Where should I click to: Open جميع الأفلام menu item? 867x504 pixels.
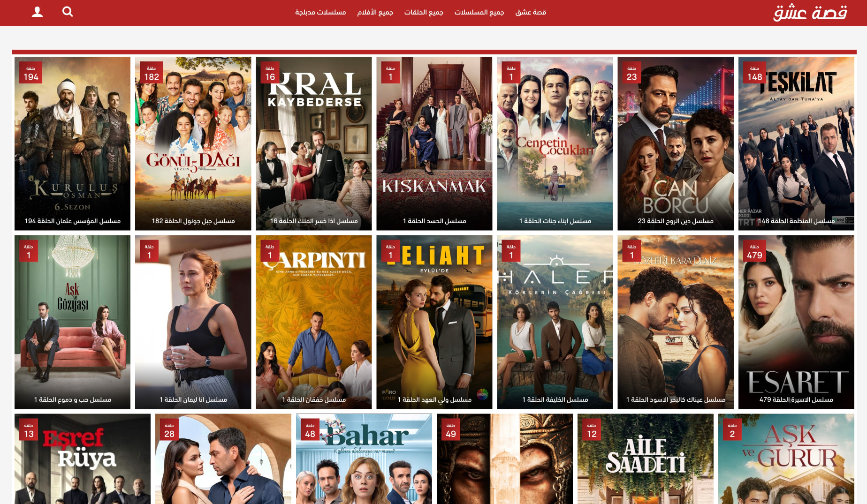tap(375, 12)
